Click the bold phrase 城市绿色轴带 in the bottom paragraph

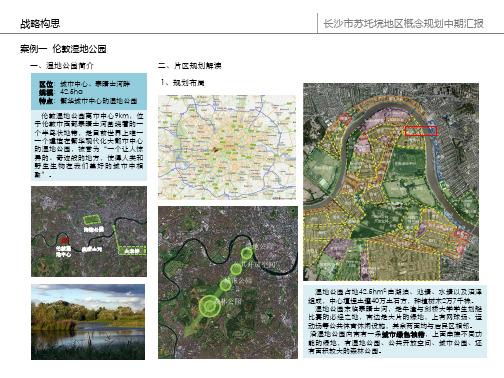tap(403, 334)
